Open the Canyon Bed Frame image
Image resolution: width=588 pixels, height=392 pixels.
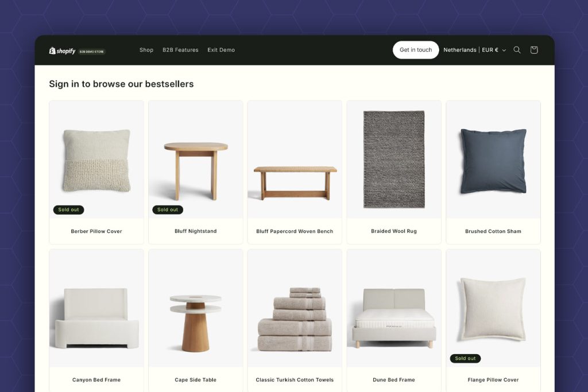[96, 308]
